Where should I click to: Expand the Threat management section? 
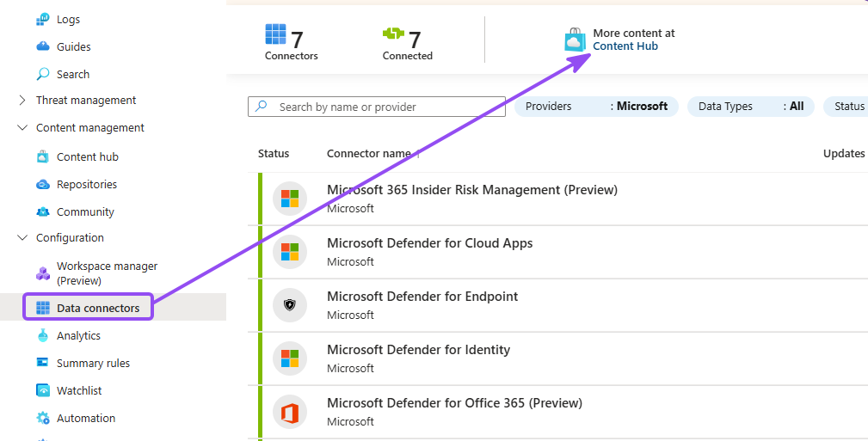pyautogui.click(x=22, y=101)
